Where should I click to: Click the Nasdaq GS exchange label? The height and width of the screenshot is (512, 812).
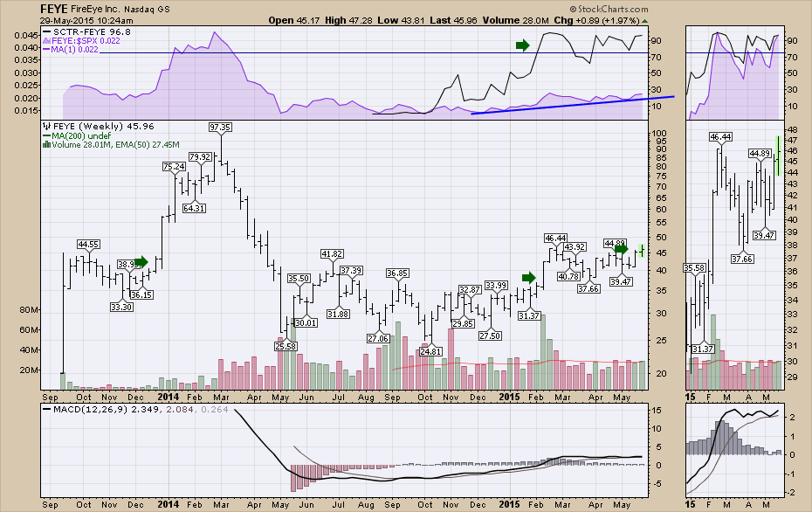pyautogui.click(x=147, y=10)
